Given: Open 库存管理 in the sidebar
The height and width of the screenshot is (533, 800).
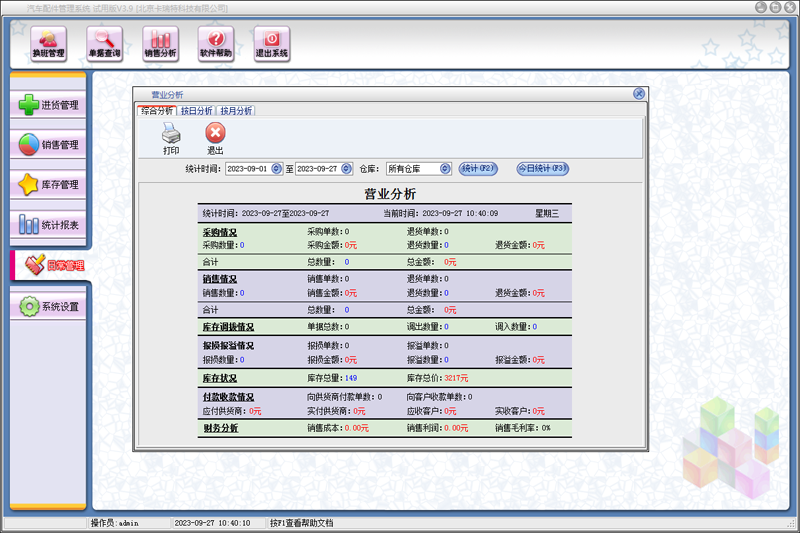Looking at the screenshot, I should 48,185.
